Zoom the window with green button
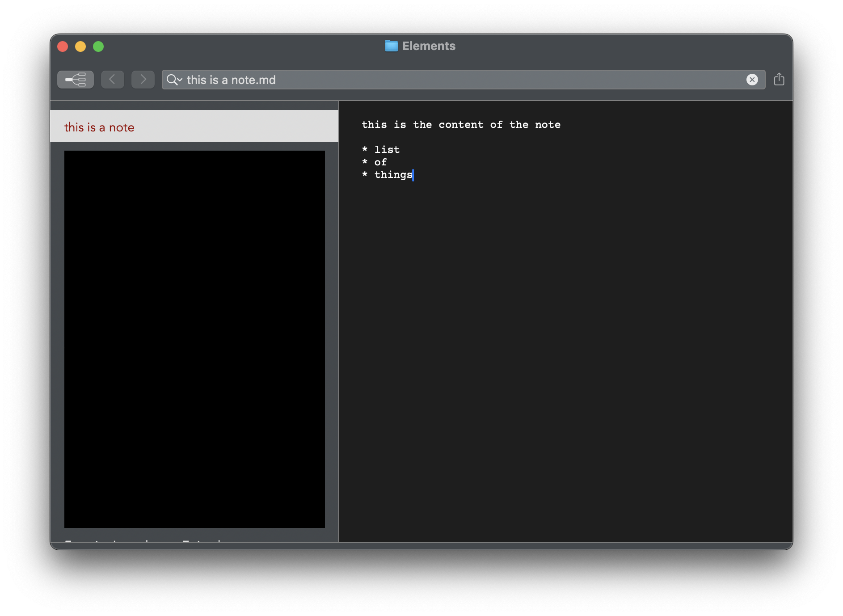 pos(98,46)
